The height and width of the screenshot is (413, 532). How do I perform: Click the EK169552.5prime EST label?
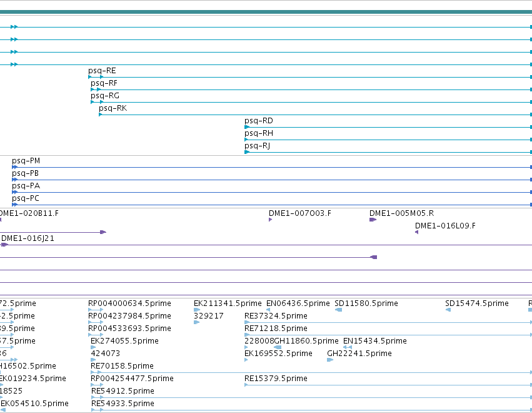point(278,354)
